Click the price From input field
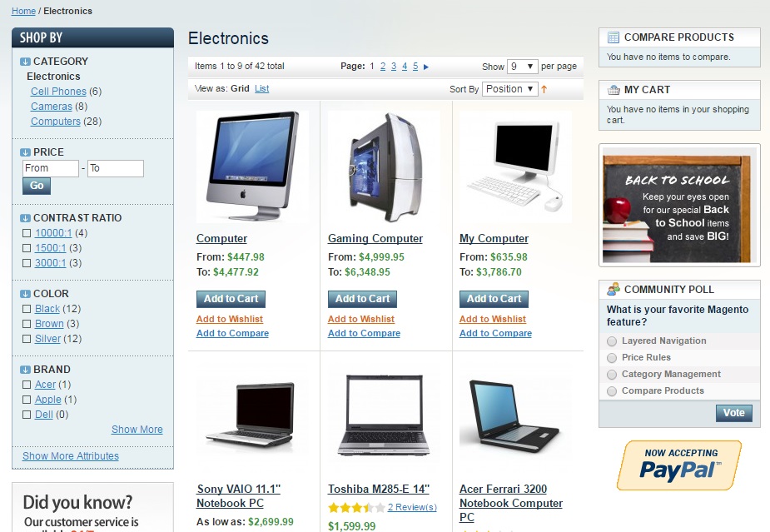 [x=51, y=168]
